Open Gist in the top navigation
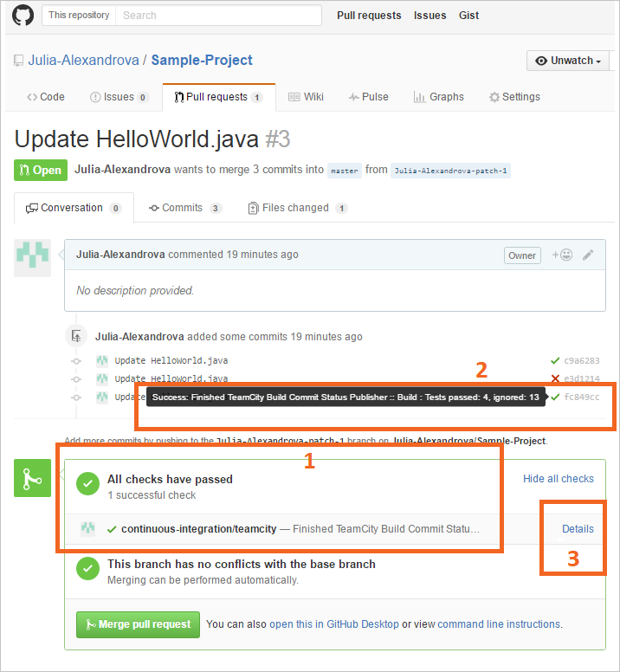Image resolution: width=620 pixels, height=672 pixels. pos(468,16)
